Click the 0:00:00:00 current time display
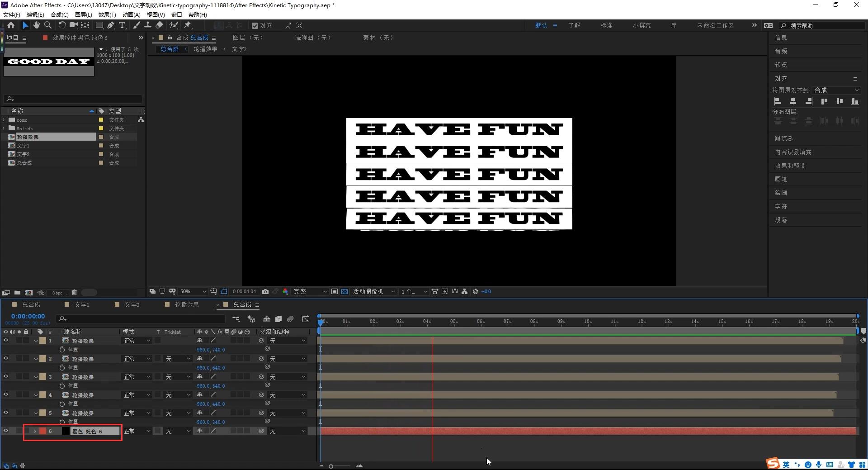The width and height of the screenshot is (868, 470). point(28,316)
